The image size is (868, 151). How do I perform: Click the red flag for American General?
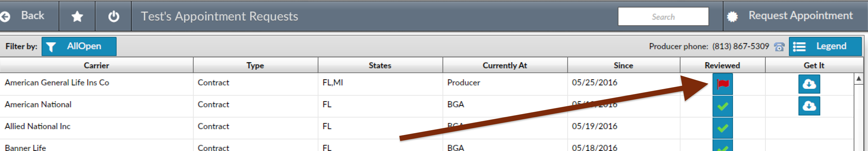point(722,84)
